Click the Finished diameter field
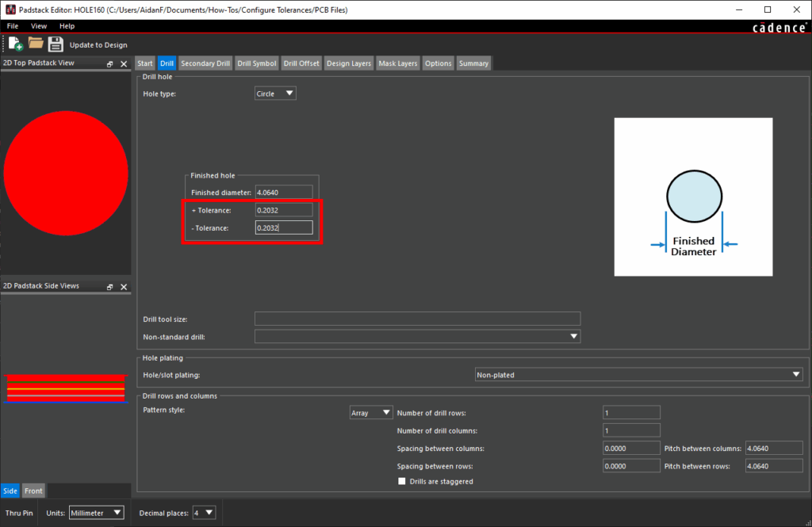 tap(284, 192)
